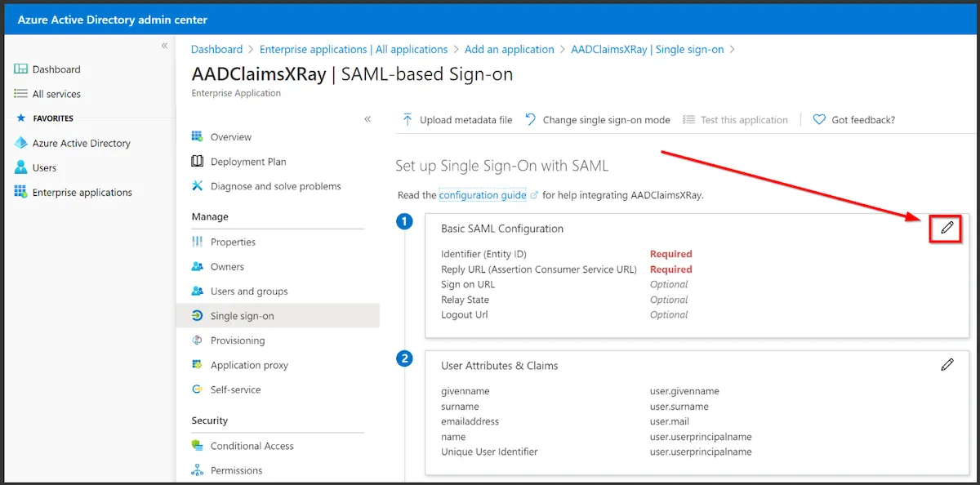Click the Dashboard icon in the left sidebar

coord(21,69)
